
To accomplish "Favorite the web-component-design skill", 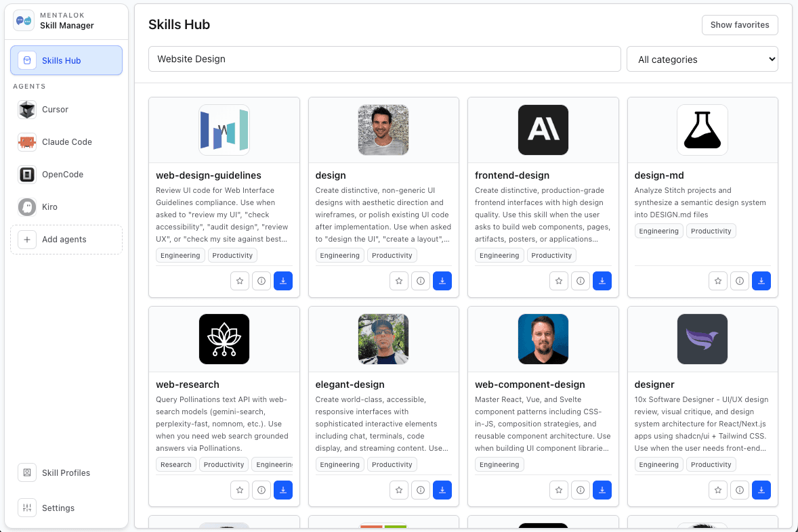I will 559,490.
